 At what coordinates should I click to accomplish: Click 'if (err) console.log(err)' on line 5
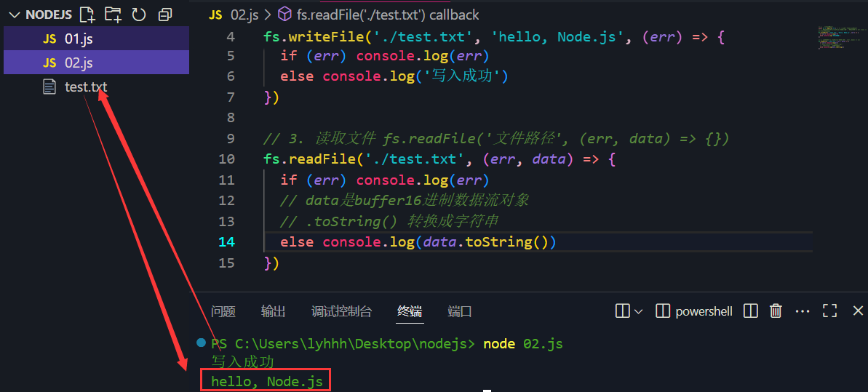[x=385, y=56]
